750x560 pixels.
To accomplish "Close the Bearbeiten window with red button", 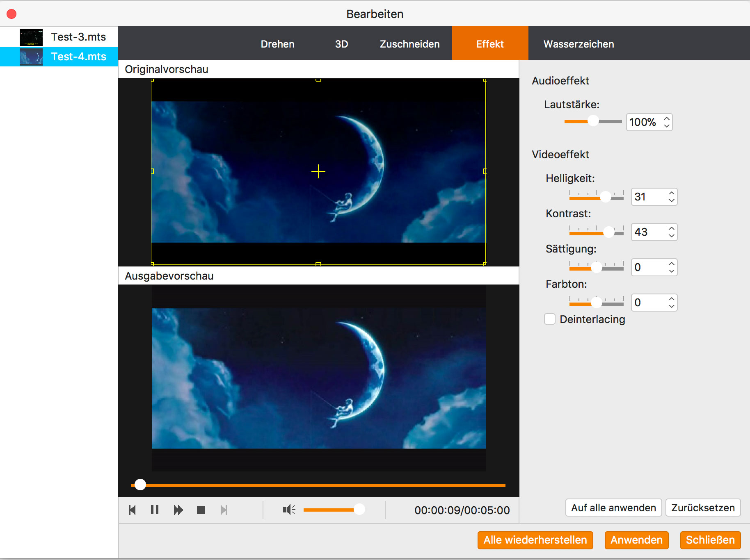I will point(11,14).
